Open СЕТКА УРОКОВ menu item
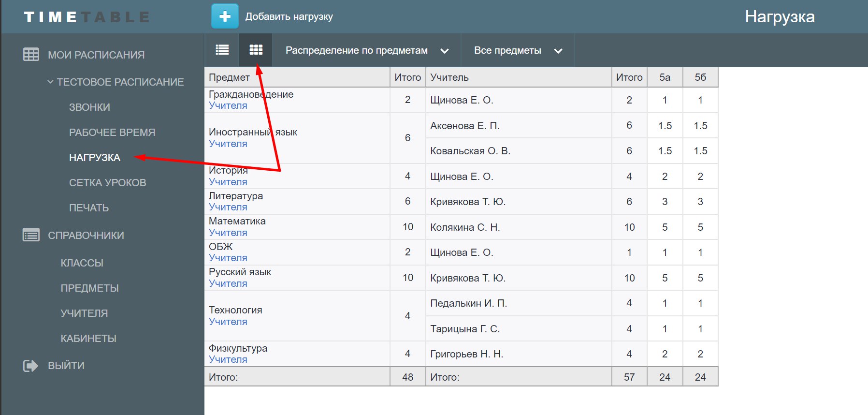Screen dimensions: 868x415 coord(107,182)
